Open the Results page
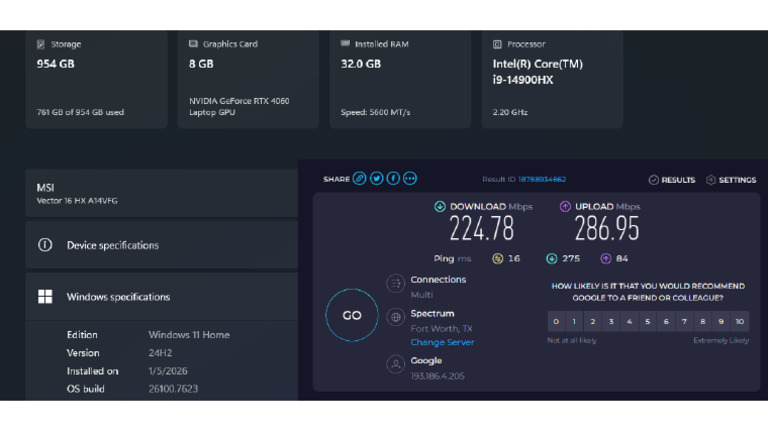 pyautogui.click(x=672, y=180)
